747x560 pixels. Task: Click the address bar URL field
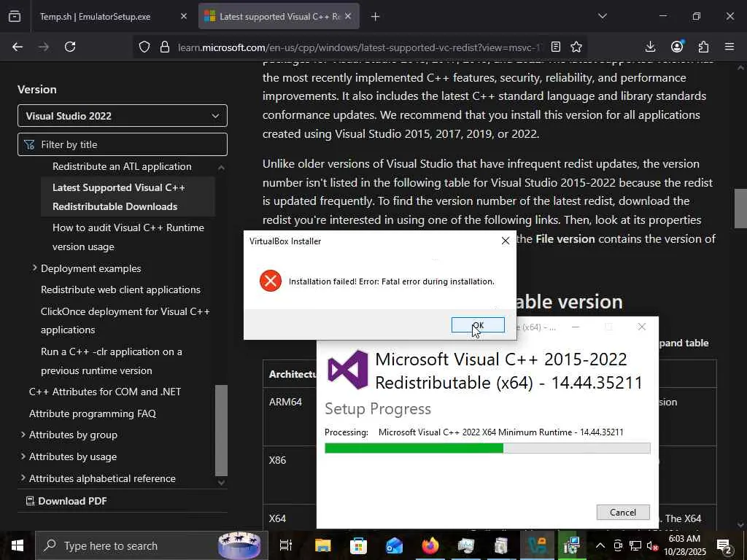click(x=359, y=47)
